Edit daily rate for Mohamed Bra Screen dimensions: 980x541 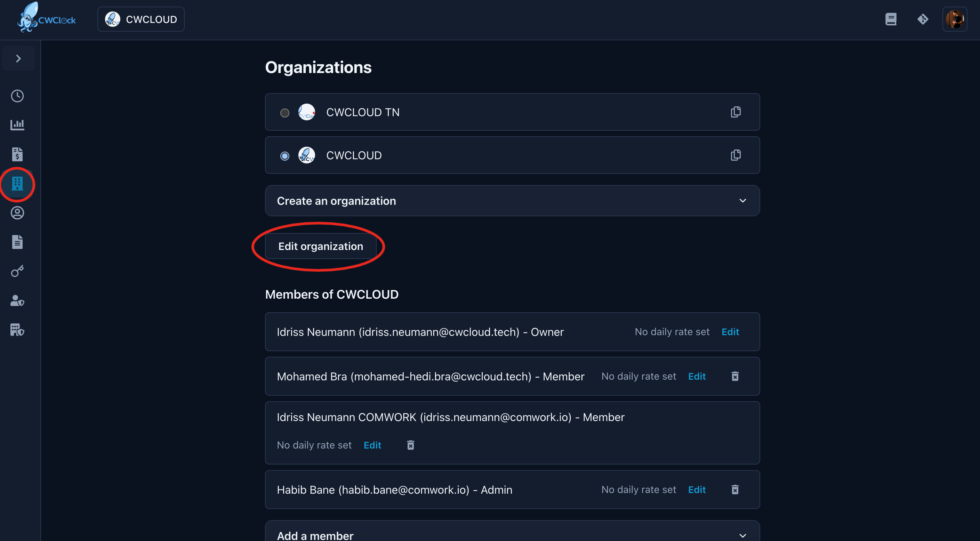pyautogui.click(x=697, y=376)
